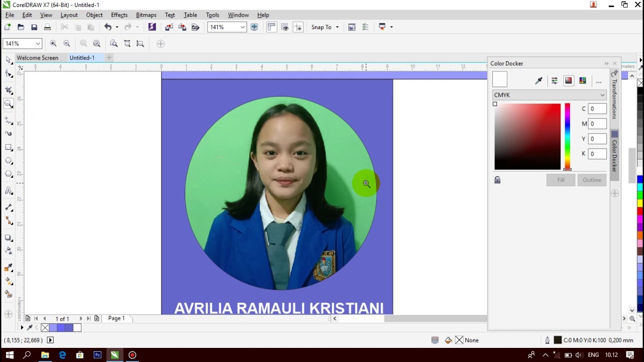Open the Undo history dropdown arrow
Screen dimensions: 644x362
(x=117, y=27)
